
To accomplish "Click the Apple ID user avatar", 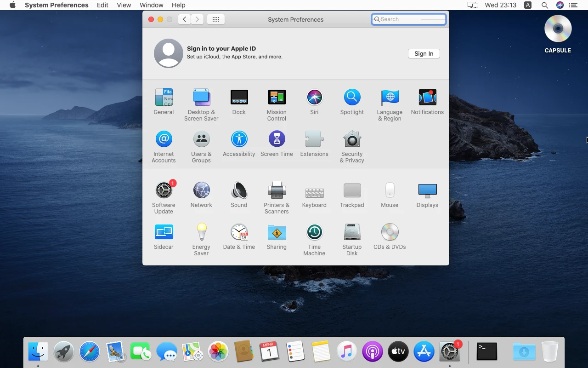I will (169, 53).
